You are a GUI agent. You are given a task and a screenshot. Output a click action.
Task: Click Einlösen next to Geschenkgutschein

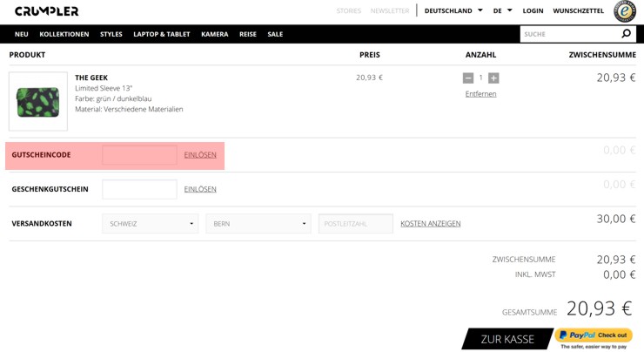click(200, 189)
